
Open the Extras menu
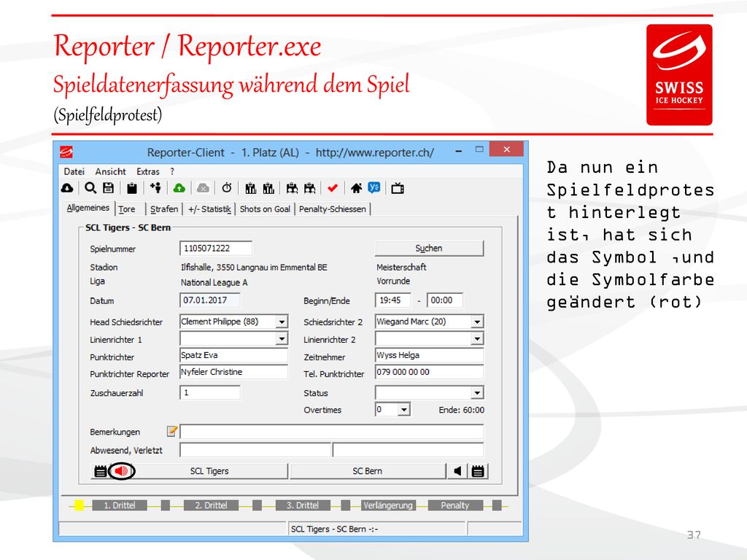148,171
